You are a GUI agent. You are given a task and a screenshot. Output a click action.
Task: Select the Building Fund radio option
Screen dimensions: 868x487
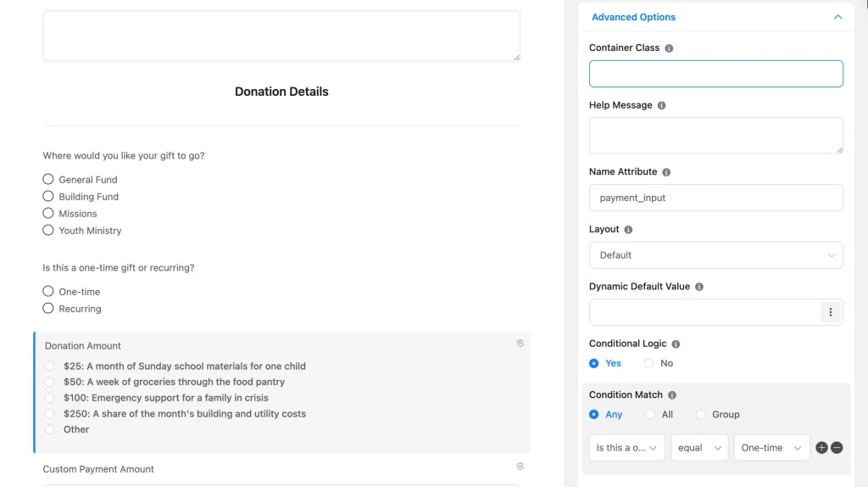point(48,196)
